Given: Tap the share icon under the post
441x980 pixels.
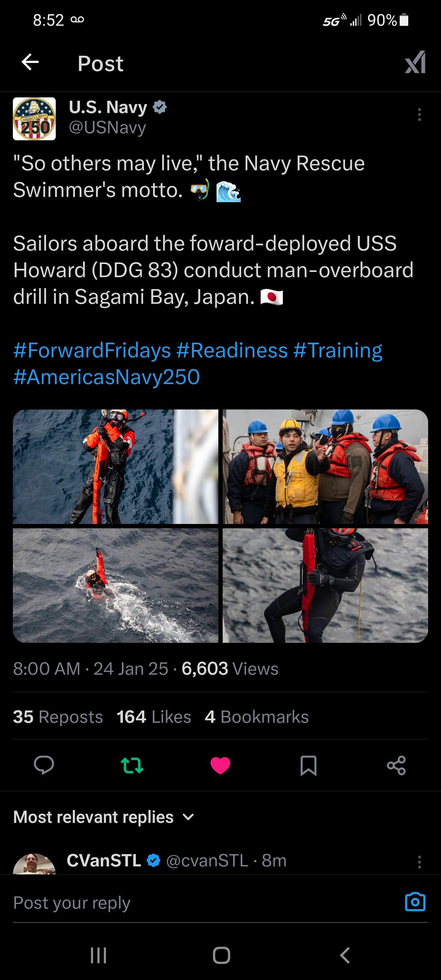Looking at the screenshot, I should (x=396, y=765).
